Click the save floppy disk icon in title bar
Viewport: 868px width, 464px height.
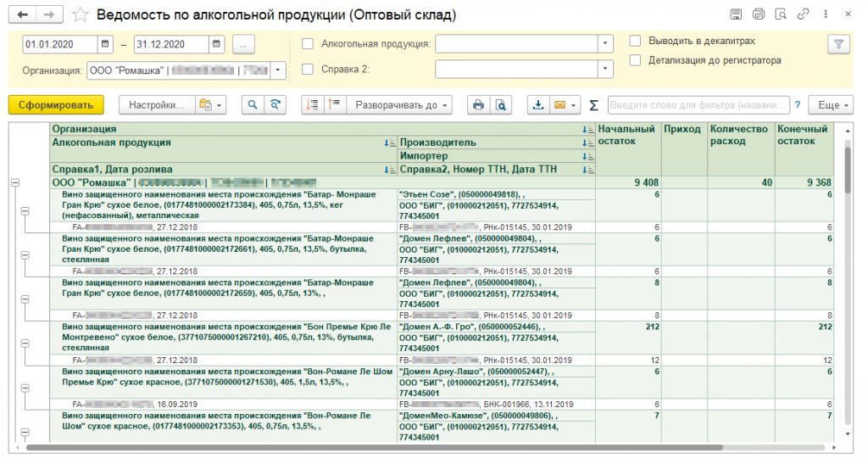pos(736,14)
